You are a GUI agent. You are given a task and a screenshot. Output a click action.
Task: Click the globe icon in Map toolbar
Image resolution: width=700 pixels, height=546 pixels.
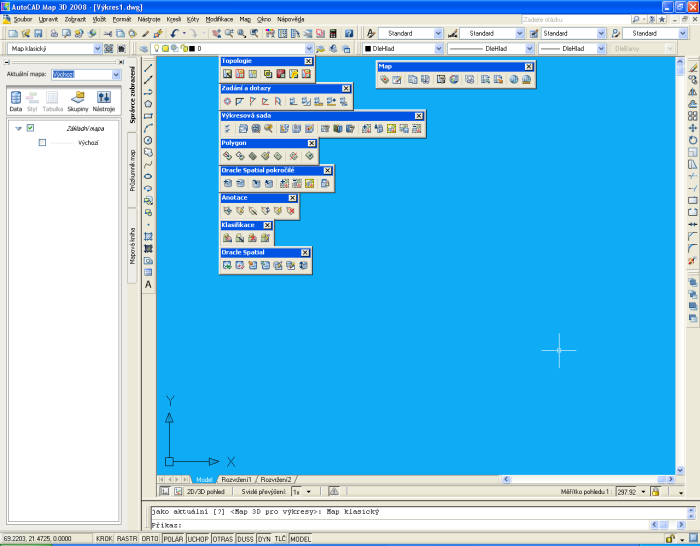click(514, 79)
